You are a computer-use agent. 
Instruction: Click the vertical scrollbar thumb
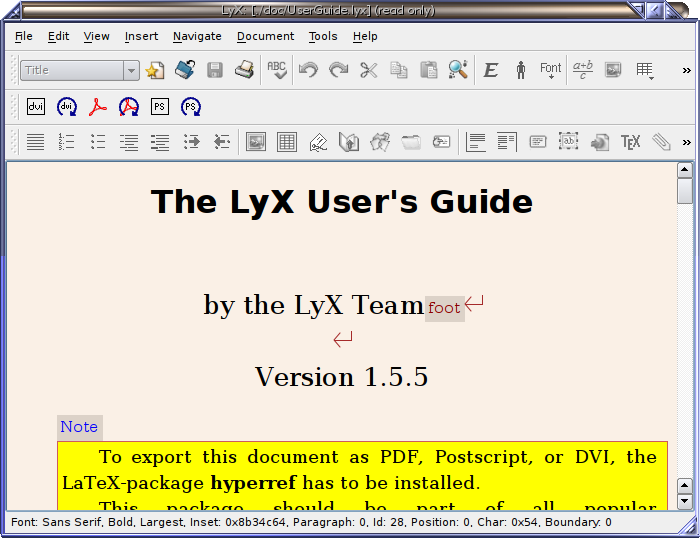(684, 191)
